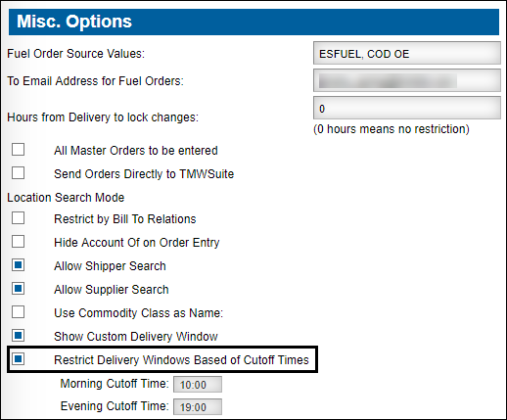Enable Hide Account Of on Order Entry

pos(18,242)
